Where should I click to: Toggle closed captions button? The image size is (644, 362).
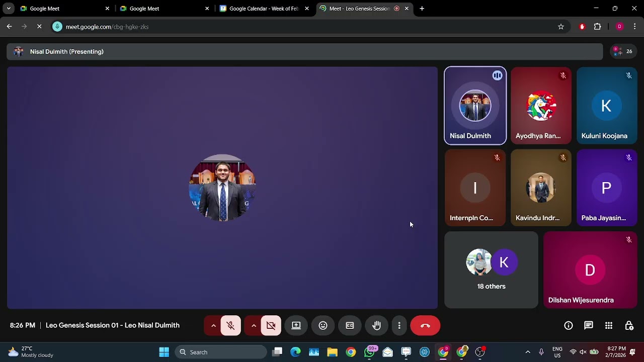pyautogui.click(x=350, y=326)
